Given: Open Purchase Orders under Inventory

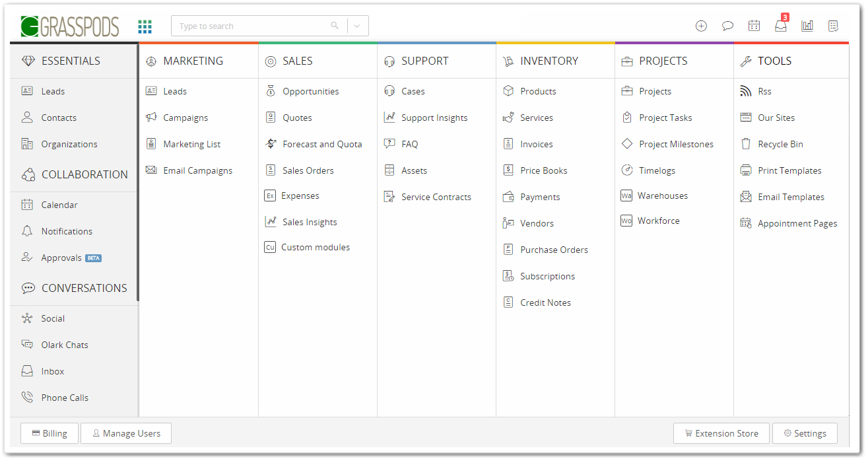Looking at the screenshot, I should (x=553, y=250).
